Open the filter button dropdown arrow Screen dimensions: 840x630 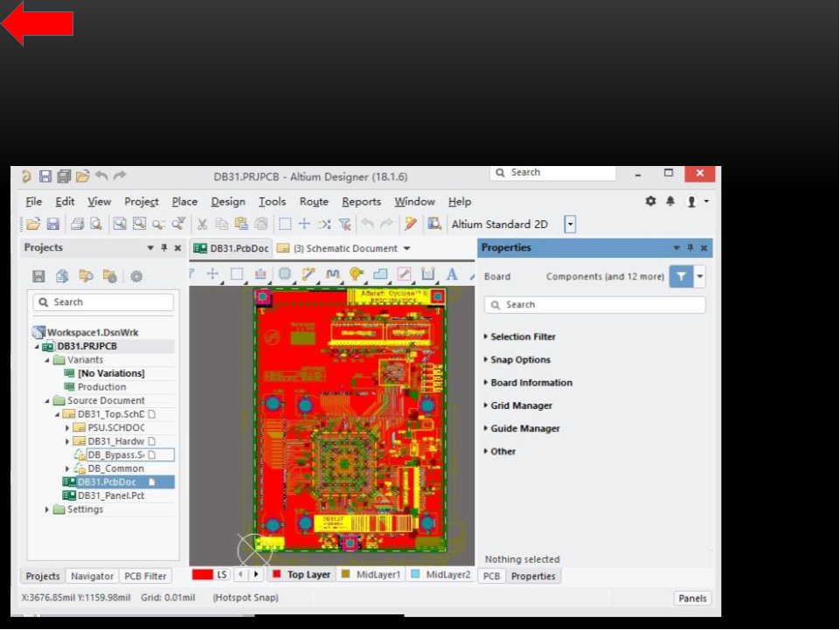699,276
